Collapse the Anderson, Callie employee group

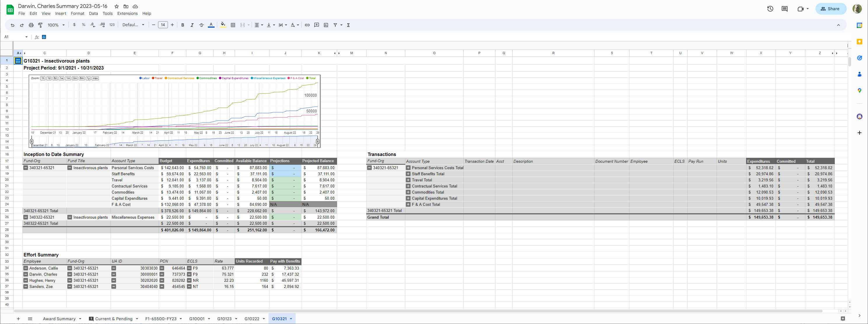tap(26, 268)
